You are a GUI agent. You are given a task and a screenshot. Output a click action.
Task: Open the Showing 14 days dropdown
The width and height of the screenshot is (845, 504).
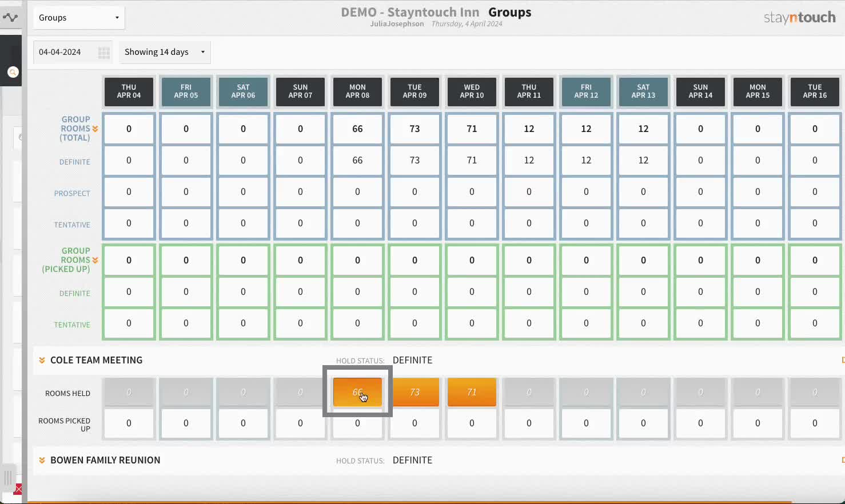coord(165,52)
